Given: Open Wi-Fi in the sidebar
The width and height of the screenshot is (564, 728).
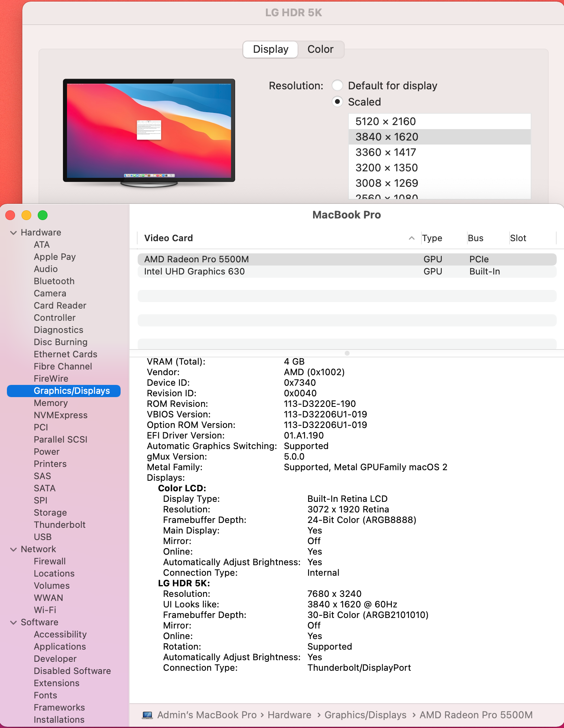Looking at the screenshot, I should tap(45, 610).
